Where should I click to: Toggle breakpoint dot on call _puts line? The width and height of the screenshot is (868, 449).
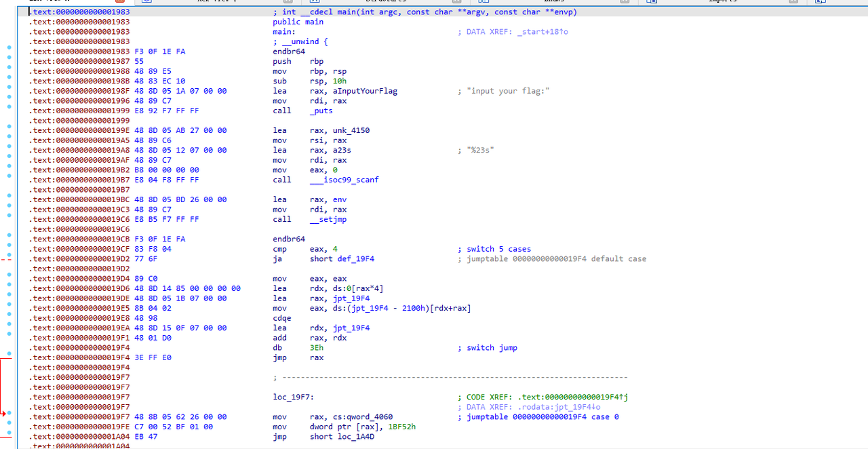[9, 111]
